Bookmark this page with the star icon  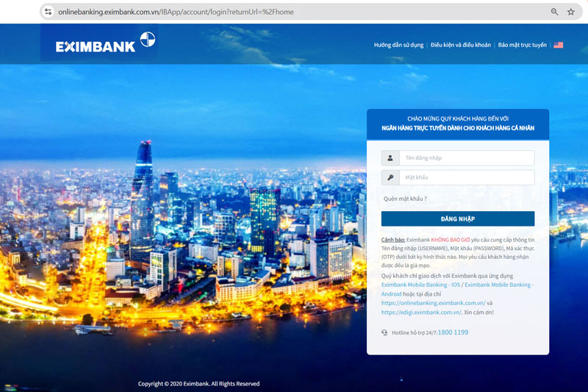(571, 12)
